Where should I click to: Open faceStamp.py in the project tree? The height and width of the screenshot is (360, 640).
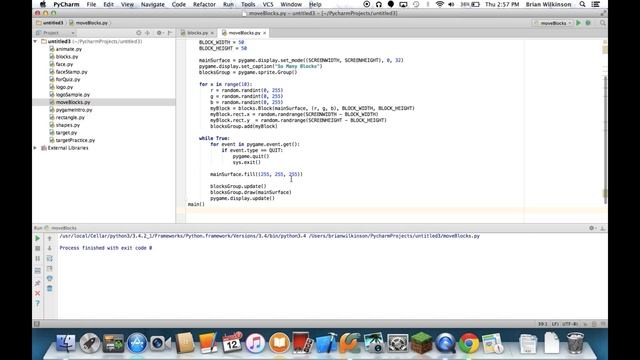coord(71,72)
